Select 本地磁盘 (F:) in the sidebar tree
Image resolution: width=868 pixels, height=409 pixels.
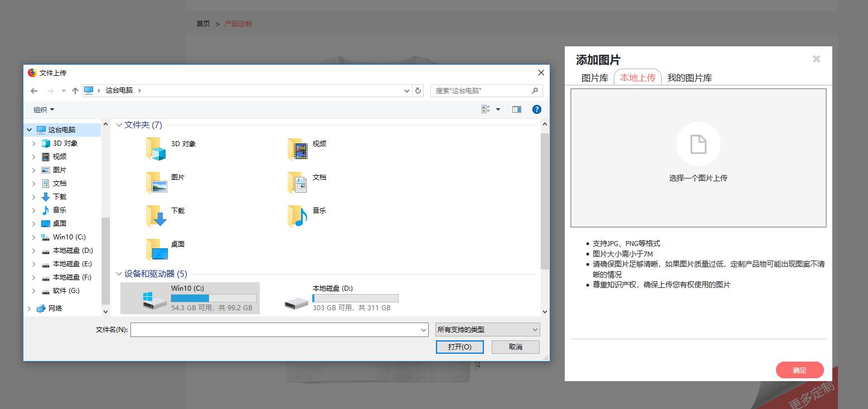(72, 277)
